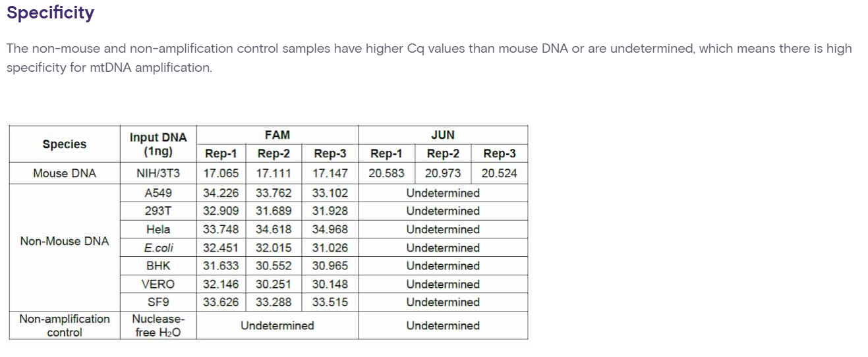This screenshot has height=357, width=868.
Task: Click the NIH/3T3 input cell
Action: point(158,173)
